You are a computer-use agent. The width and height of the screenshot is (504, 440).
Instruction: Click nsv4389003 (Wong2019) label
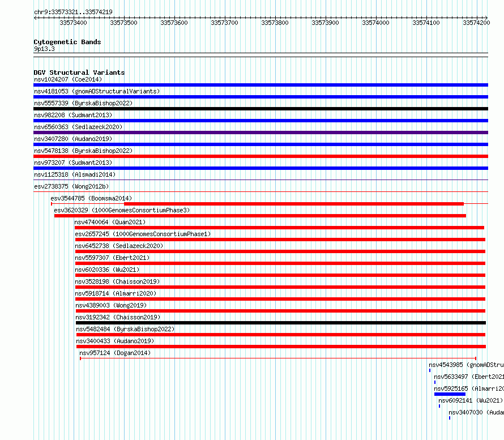pyautogui.click(x=111, y=305)
